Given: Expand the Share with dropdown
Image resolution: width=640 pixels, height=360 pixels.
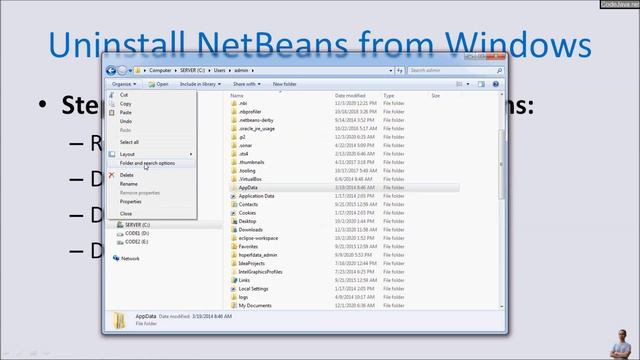Looking at the screenshot, I should click(x=247, y=84).
